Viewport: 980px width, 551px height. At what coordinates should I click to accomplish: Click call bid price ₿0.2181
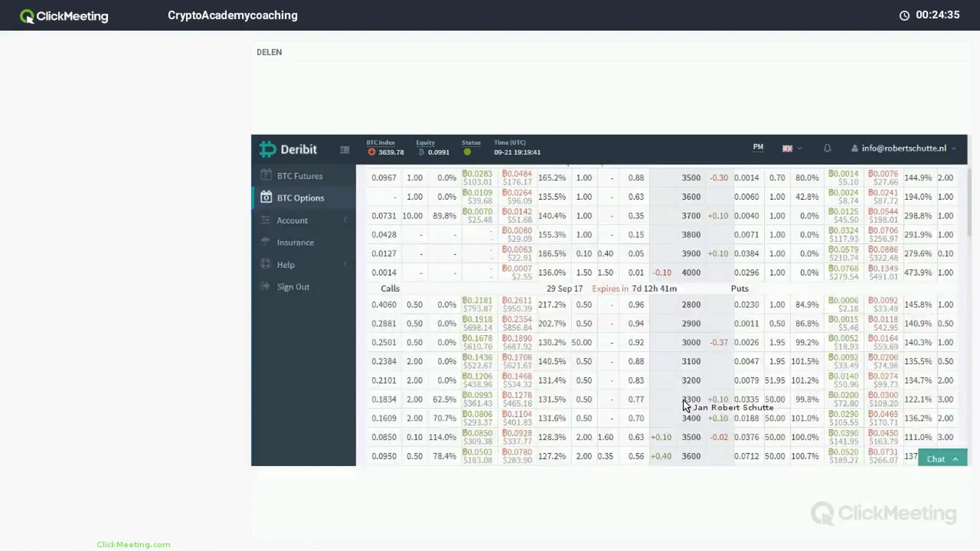477,300
